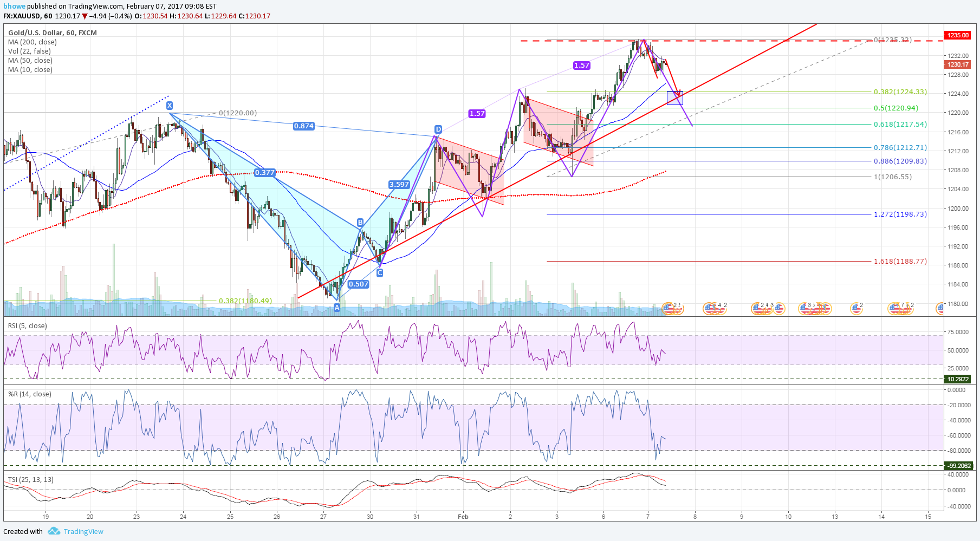The image size is (980, 541).
Task: Click date 10 on the time axis
Action: 788,517
